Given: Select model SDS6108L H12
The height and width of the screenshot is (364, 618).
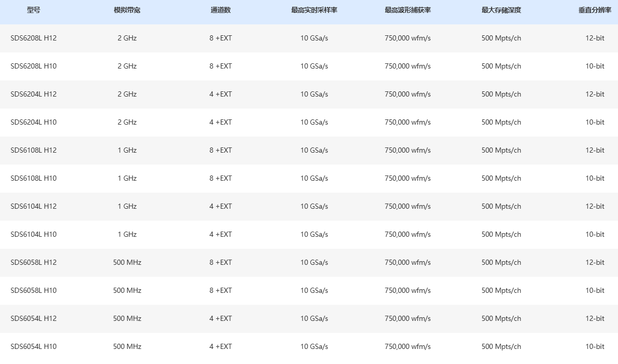Looking at the screenshot, I should pos(33,150).
